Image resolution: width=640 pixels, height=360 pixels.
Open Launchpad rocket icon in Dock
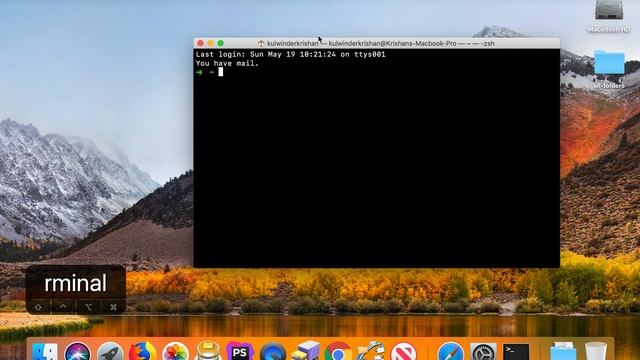click(110, 352)
